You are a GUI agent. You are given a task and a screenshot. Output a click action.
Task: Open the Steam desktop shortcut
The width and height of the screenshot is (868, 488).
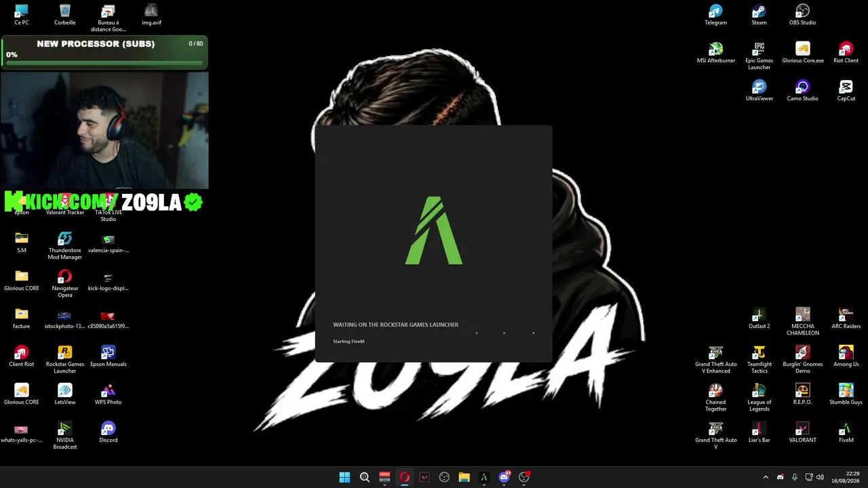[759, 15]
